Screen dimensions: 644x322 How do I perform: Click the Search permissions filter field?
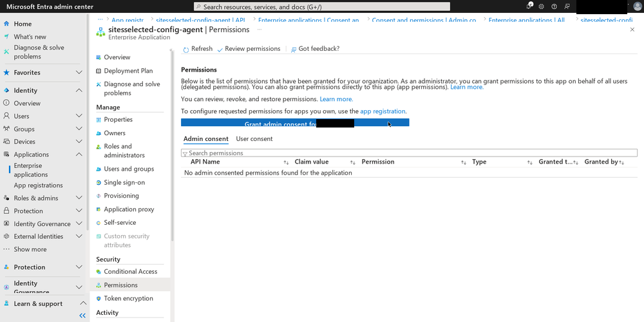tap(409, 153)
